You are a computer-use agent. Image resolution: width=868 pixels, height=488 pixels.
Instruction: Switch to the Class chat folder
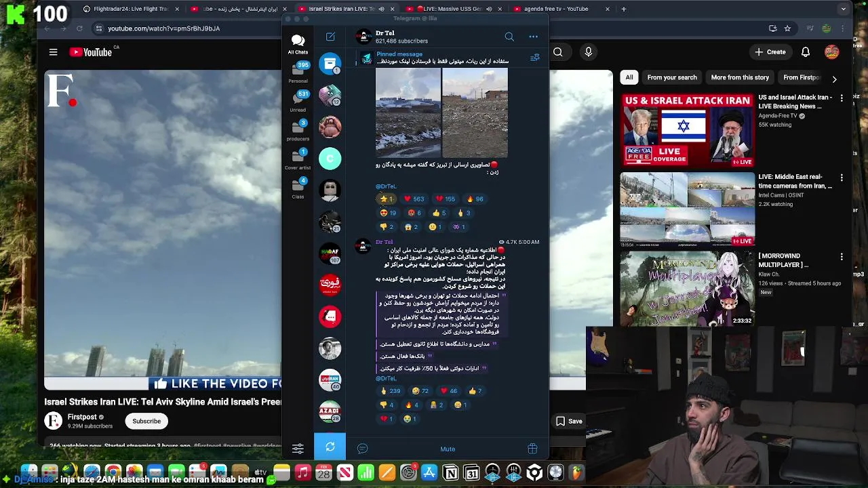(x=298, y=189)
